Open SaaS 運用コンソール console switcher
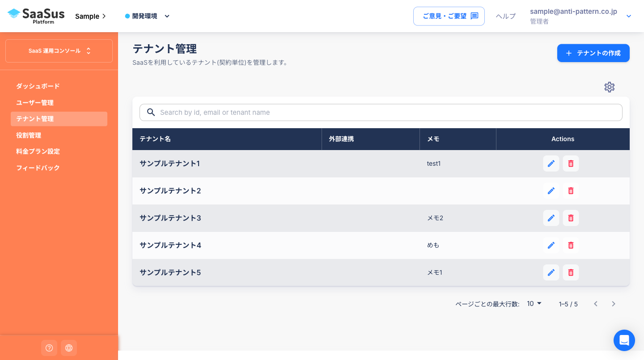The width and height of the screenshot is (644, 360). click(x=59, y=51)
